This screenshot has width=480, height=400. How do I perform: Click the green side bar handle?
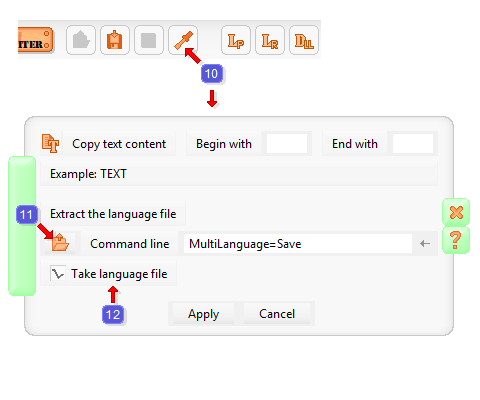(x=22, y=226)
